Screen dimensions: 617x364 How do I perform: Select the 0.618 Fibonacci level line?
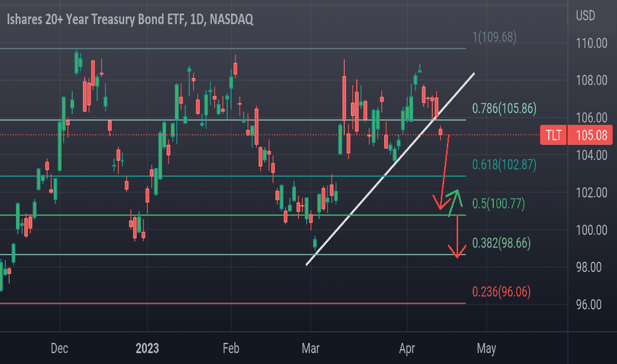click(x=232, y=176)
